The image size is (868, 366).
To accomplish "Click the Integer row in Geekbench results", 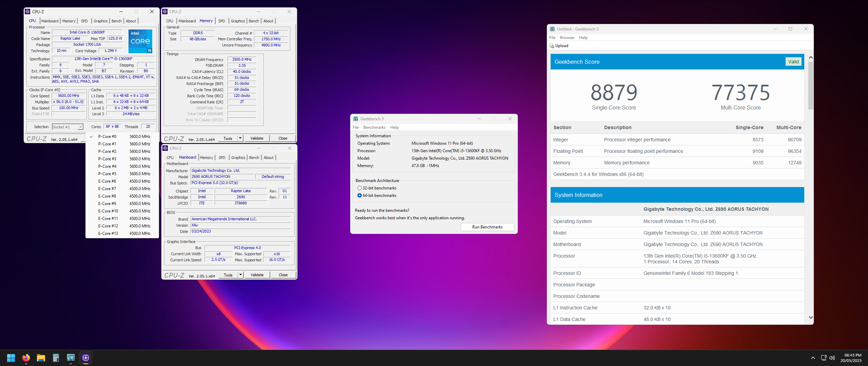I will (x=677, y=140).
